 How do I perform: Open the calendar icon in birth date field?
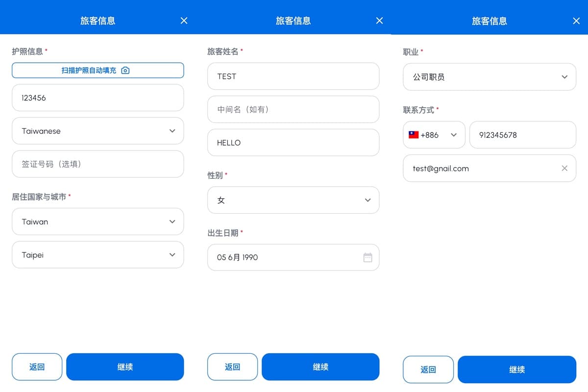click(367, 257)
